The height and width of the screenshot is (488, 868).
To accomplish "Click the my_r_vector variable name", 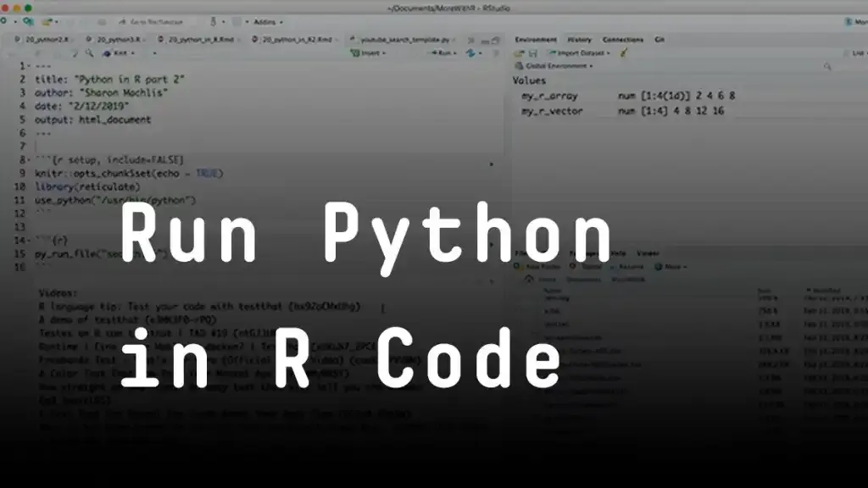I will pos(552,111).
